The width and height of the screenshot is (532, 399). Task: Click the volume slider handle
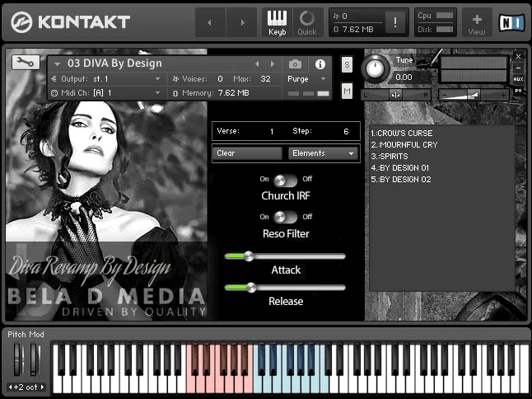pyautogui.click(x=473, y=95)
